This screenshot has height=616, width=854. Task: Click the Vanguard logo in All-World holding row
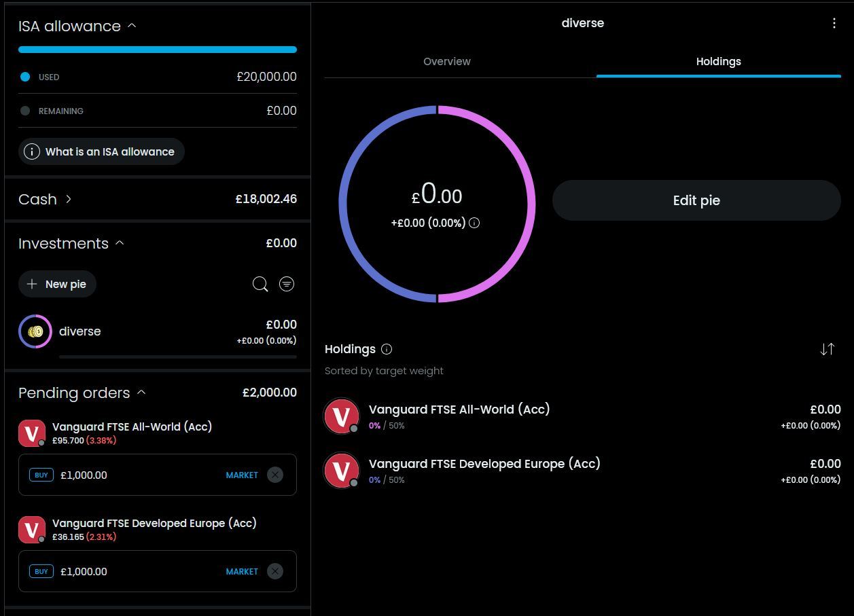tap(342, 416)
